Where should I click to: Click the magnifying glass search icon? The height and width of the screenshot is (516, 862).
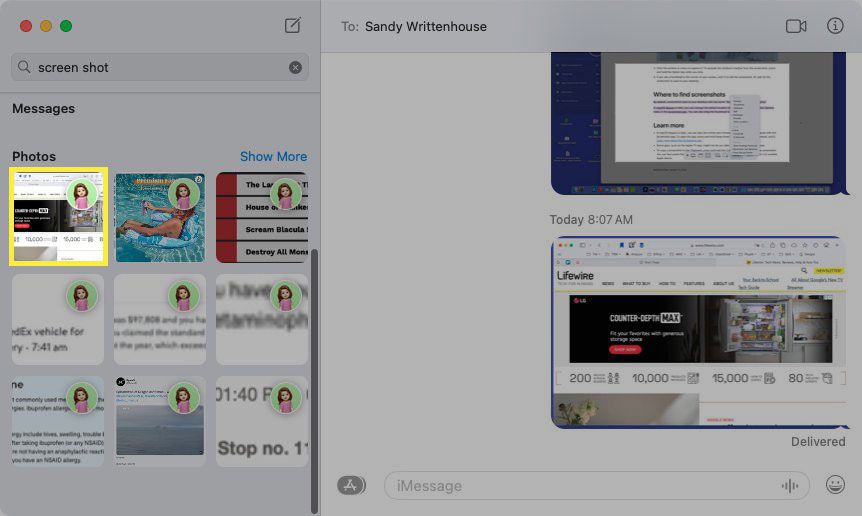[24, 67]
